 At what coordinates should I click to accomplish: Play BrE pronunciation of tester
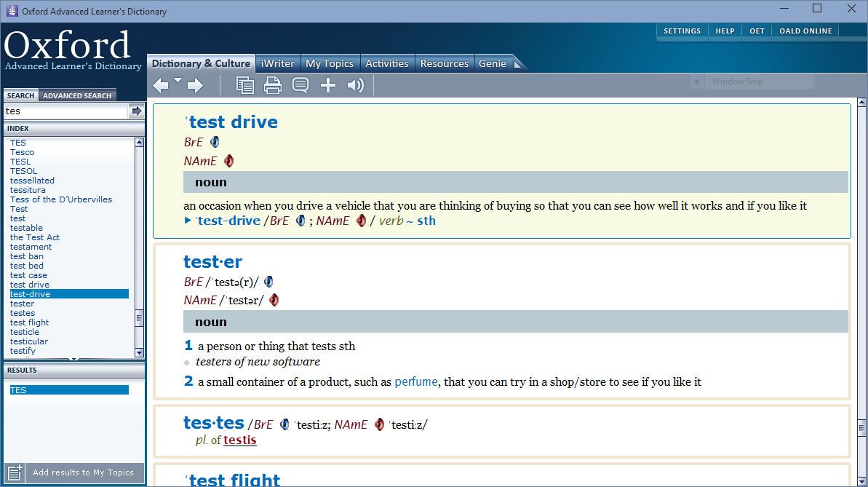tap(268, 282)
